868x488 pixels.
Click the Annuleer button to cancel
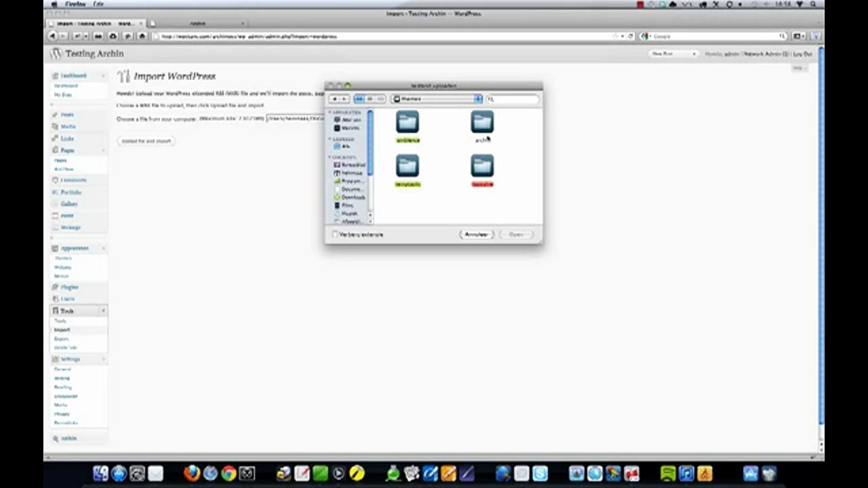click(x=477, y=235)
